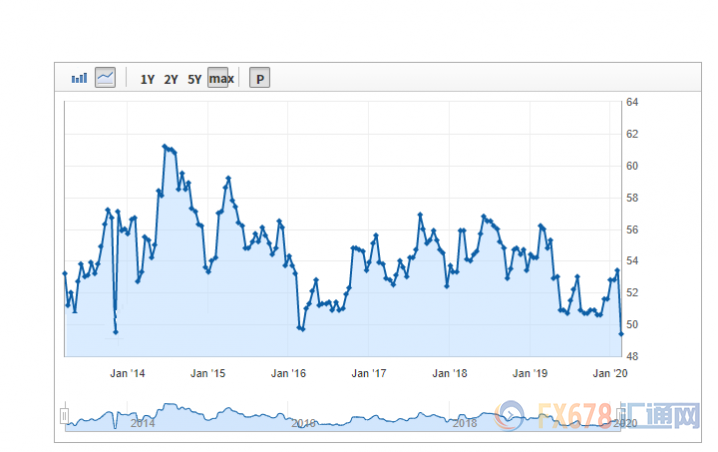
Task: Click the final data point near 49
Action: click(621, 334)
